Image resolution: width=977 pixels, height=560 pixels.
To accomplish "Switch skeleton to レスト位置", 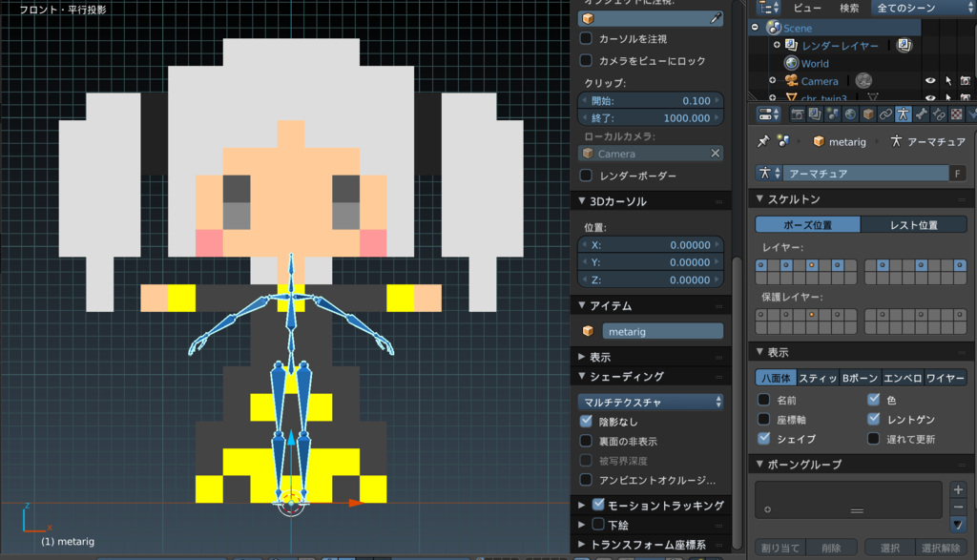I will [x=914, y=224].
